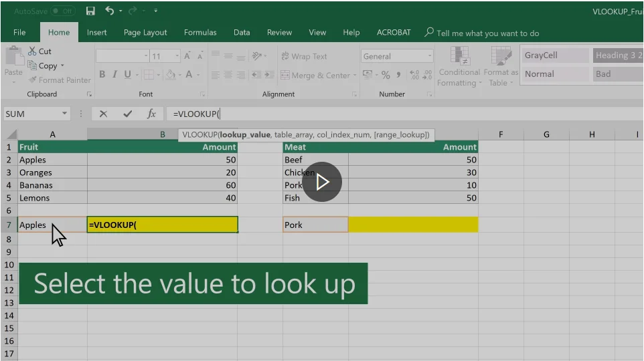
Task: Click the Align Right icon
Action: click(241, 75)
